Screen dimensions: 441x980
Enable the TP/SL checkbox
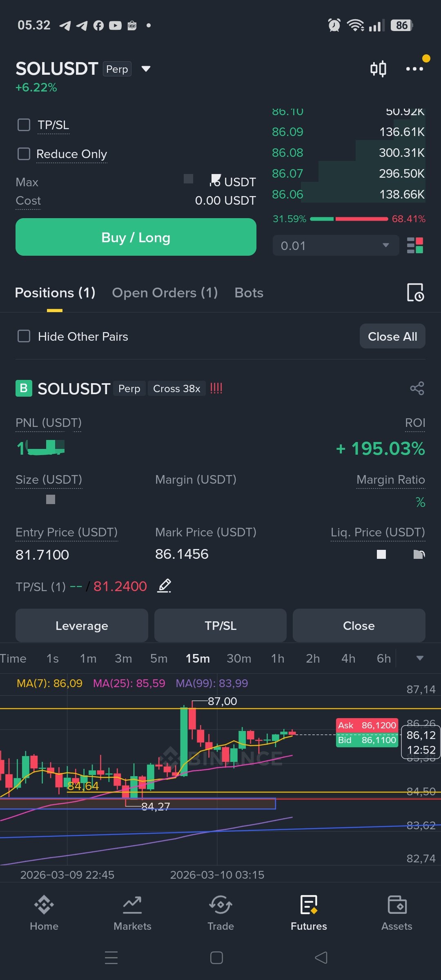tap(24, 125)
